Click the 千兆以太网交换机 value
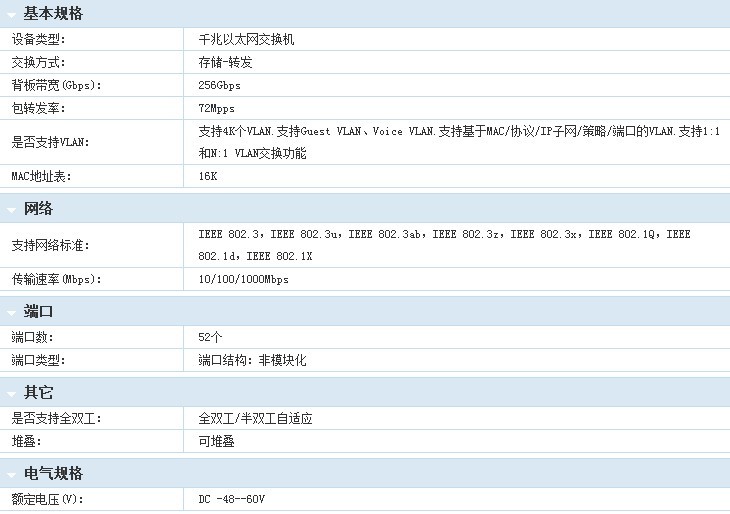This screenshot has height=514, width=730. [x=246, y=40]
